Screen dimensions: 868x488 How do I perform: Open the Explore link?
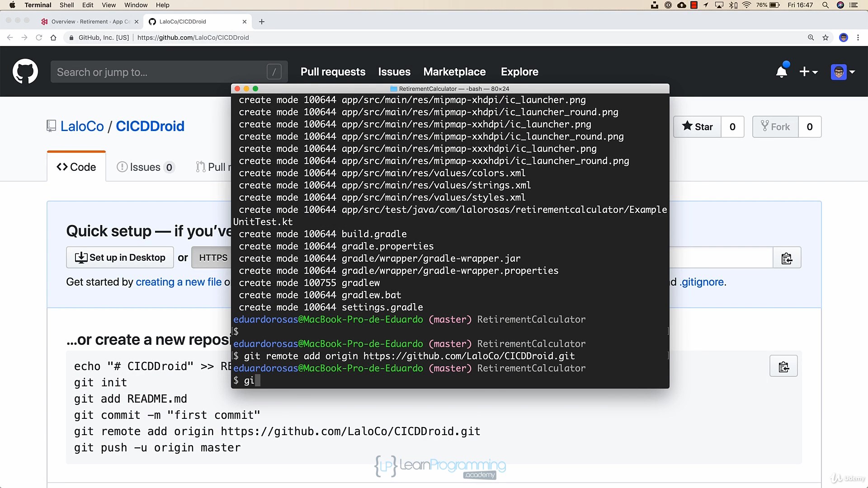[x=519, y=72]
